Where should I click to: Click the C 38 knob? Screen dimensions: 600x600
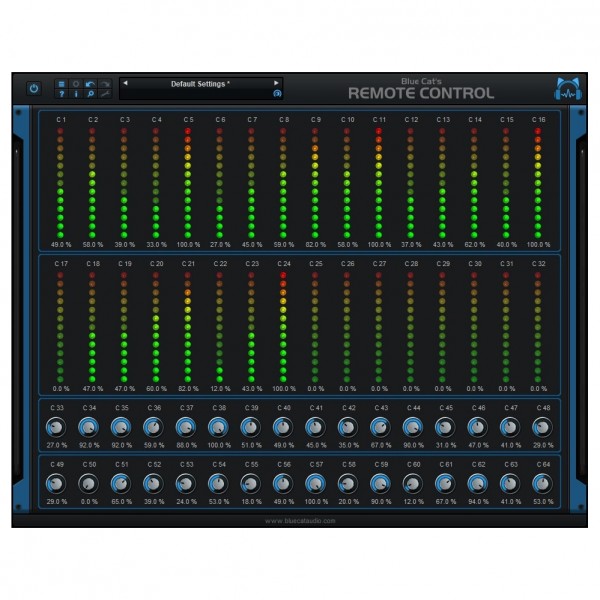pos(218,427)
